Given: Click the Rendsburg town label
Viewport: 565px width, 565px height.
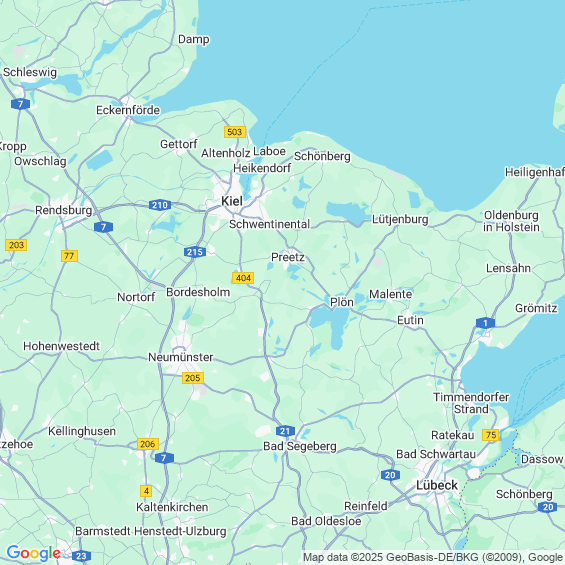Looking at the screenshot, I should pyautogui.click(x=63, y=210).
